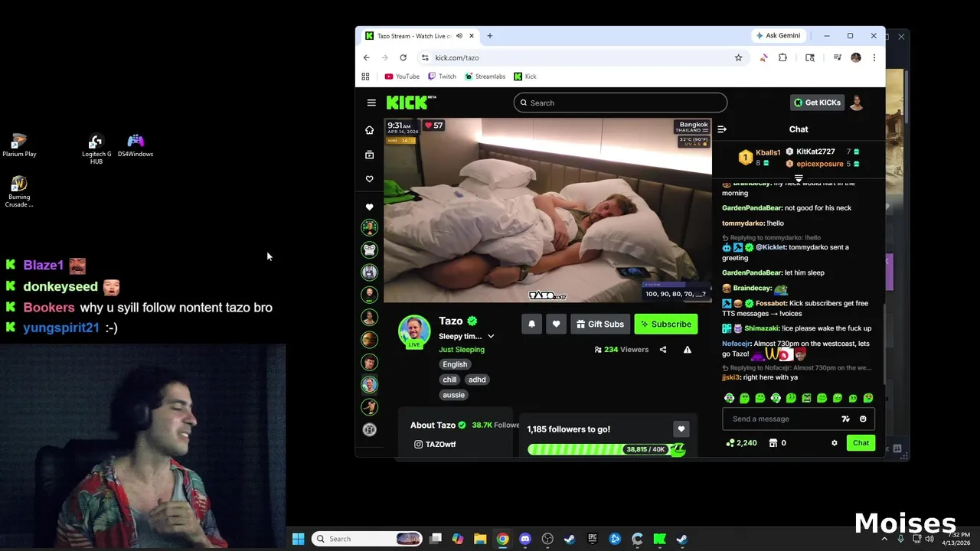Select the aussie tag
The image size is (980, 551).
tap(453, 395)
